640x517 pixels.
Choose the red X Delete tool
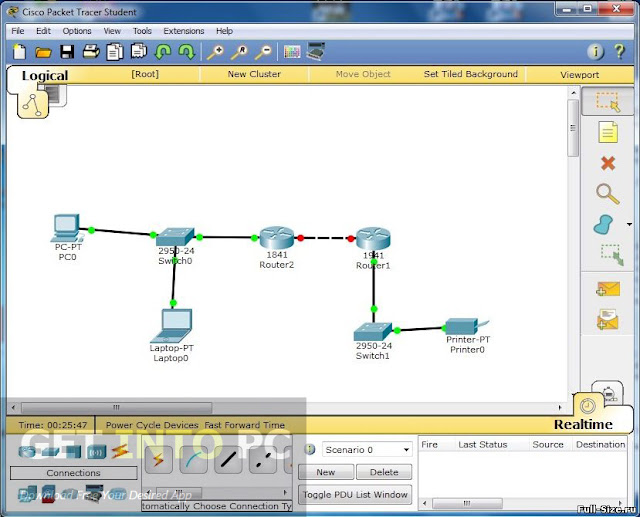coord(608,163)
